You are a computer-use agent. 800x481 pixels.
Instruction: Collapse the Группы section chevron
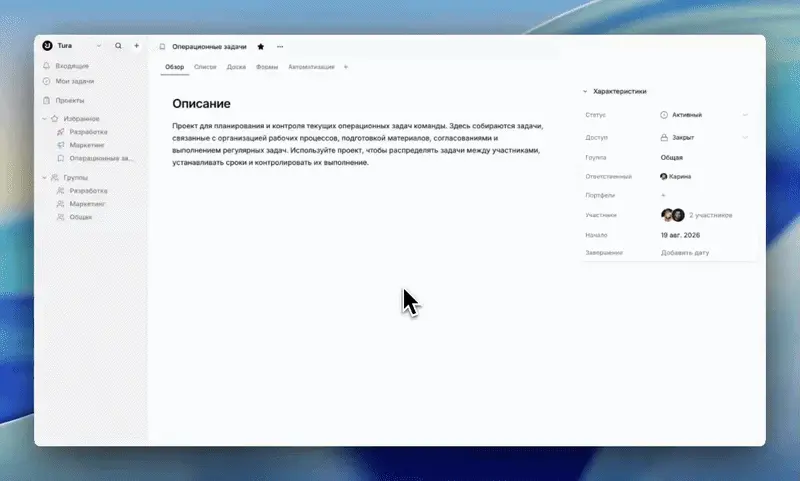click(x=44, y=178)
